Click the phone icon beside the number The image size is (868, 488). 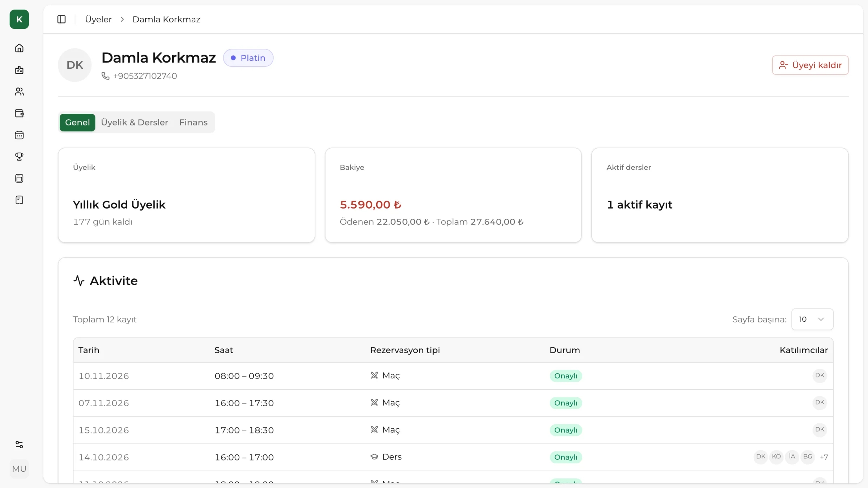(x=105, y=76)
